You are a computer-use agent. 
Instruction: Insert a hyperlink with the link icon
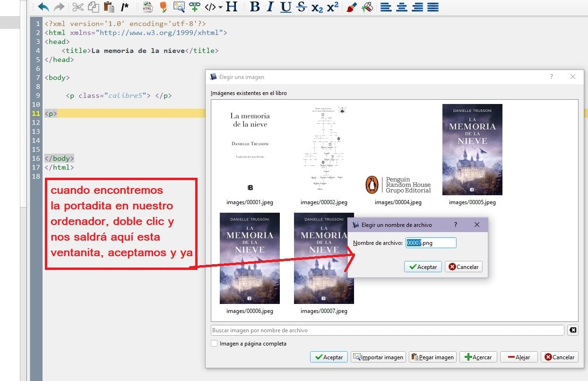[194, 7]
